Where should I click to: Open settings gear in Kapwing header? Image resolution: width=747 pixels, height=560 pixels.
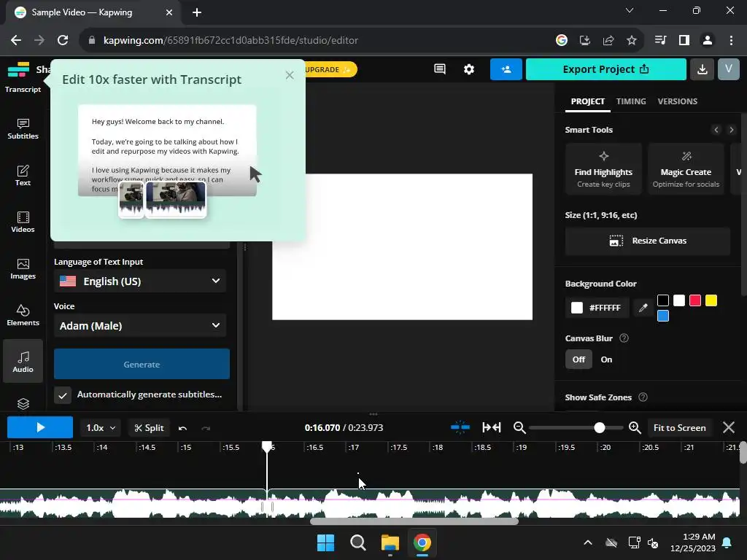pos(469,69)
